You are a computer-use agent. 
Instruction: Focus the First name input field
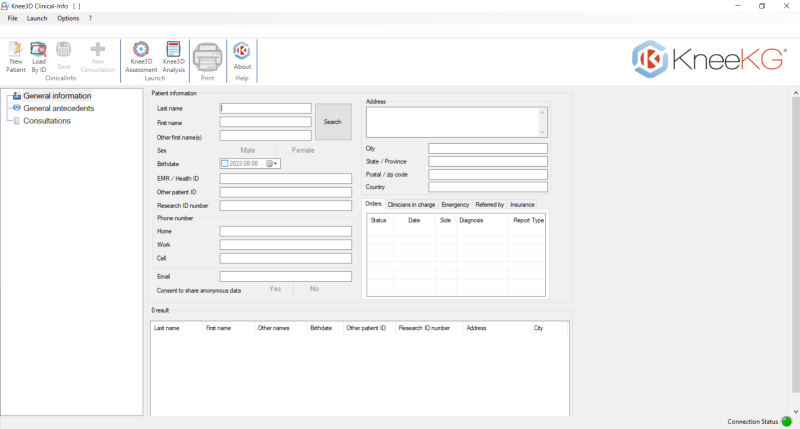click(x=265, y=122)
